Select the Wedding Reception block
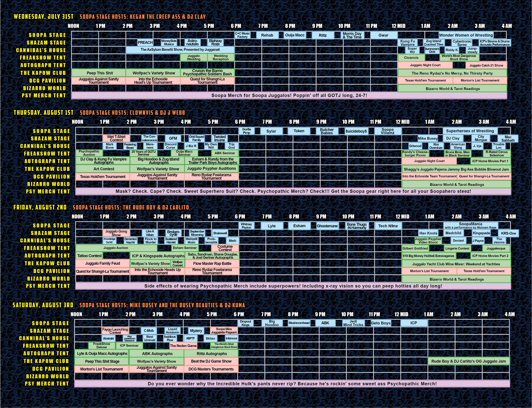Image resolution: width=532 pixels, height=408 pixels. (x=221, y=57)
